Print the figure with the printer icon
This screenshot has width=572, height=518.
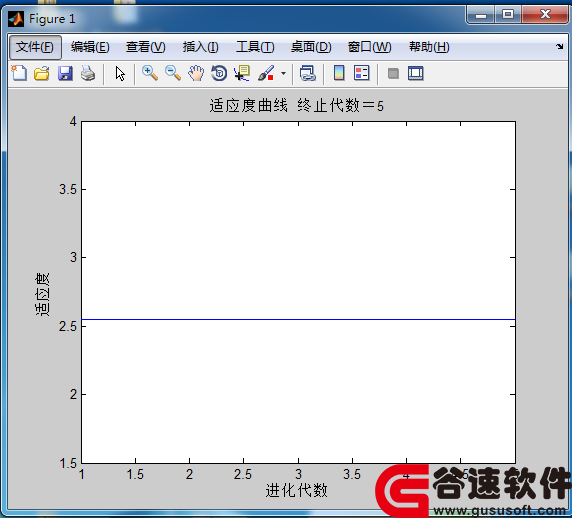pyautogui.click(x=88, y=73)
